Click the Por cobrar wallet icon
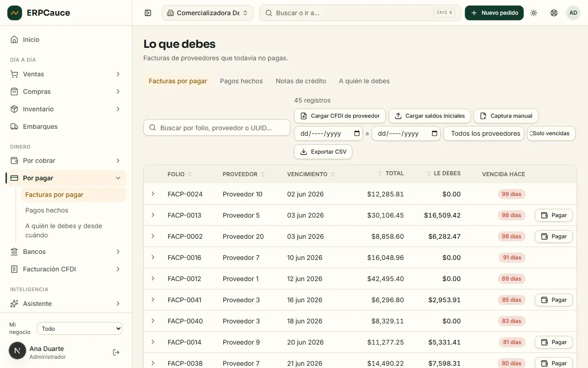588x368 pixels. [x=14, y=161]
